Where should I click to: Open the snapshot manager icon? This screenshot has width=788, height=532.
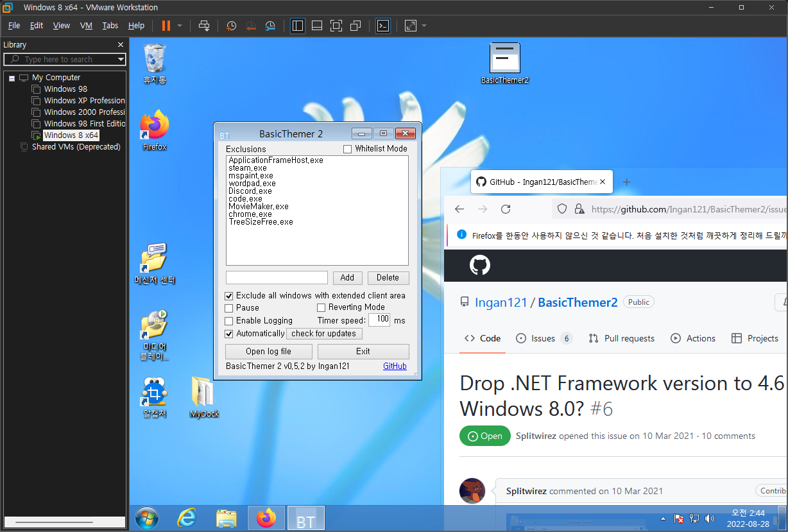pos(271,26)
